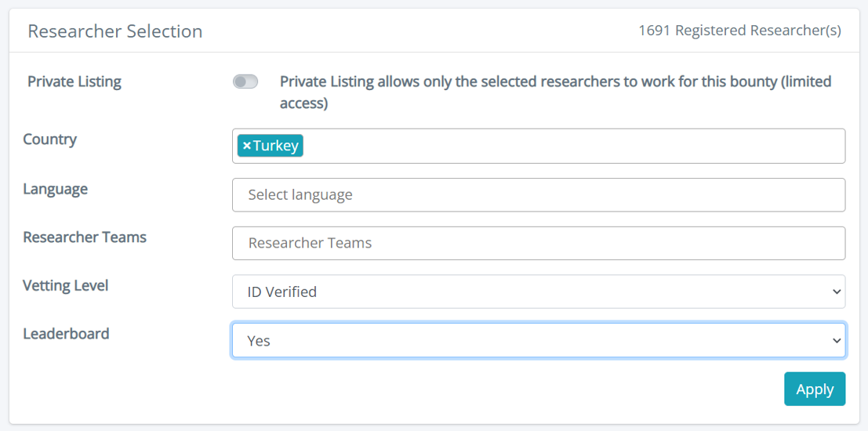Focus the Select language input field
Viewport: 868px width, 431px height.
coord(538,194)
